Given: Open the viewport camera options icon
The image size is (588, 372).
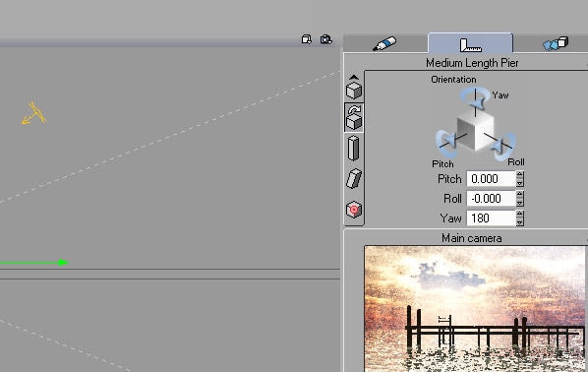Looking at the screenshot, I should tap(325, 39).
